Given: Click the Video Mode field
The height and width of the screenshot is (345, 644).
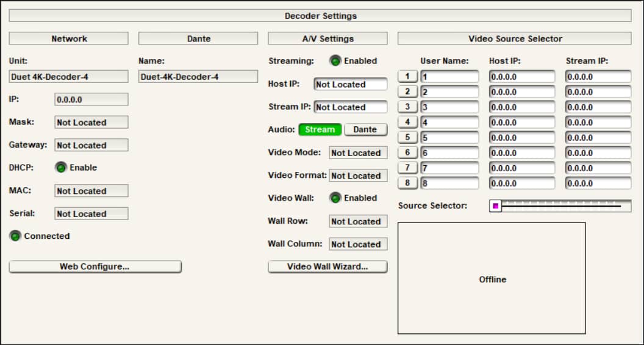Looking at the screenshot, I should (358, 152).
